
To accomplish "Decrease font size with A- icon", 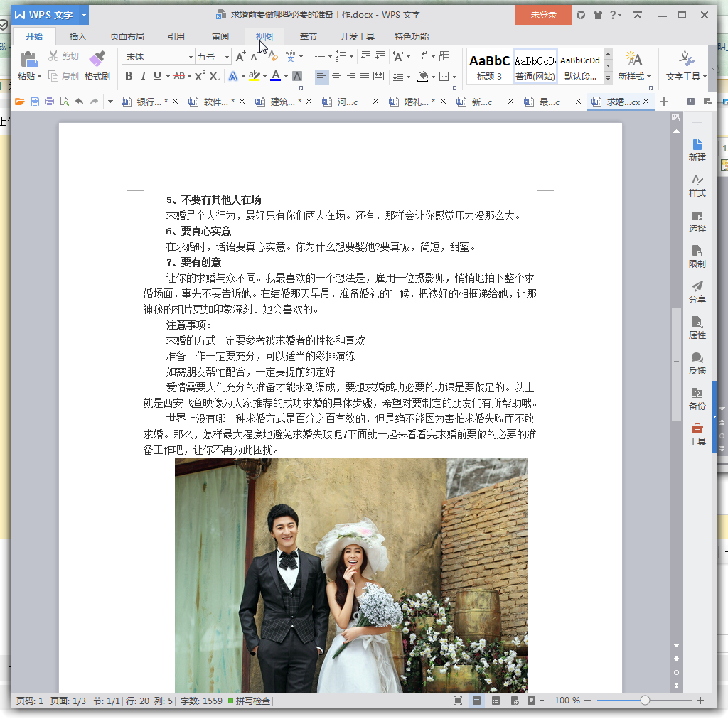I will pyautogui.click(x=255, y=57).
